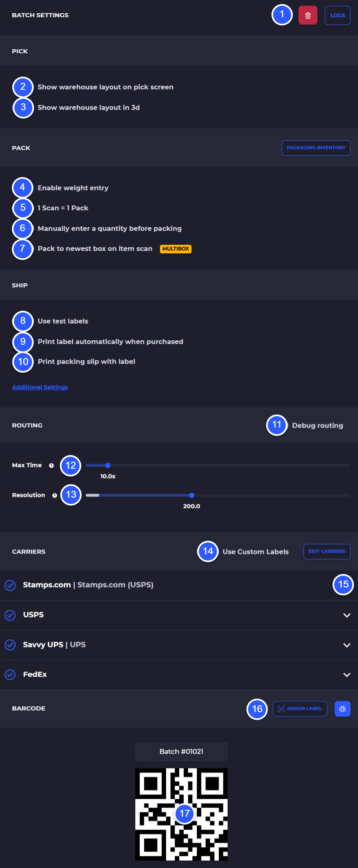Toggle the Stamps.com carrier check icon
Screen dimensions: 358x868
(10, 585)
